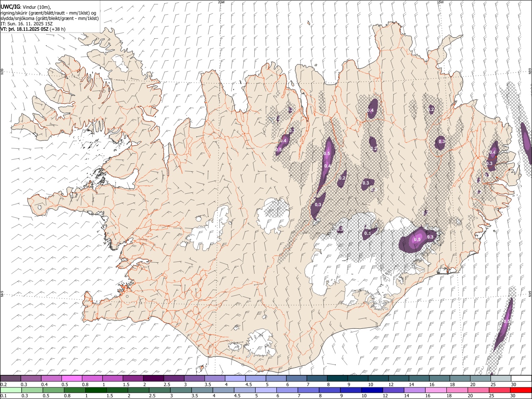
Task: Click the rain legend swatch between 25 and 30
Action: tap(499, 390)
